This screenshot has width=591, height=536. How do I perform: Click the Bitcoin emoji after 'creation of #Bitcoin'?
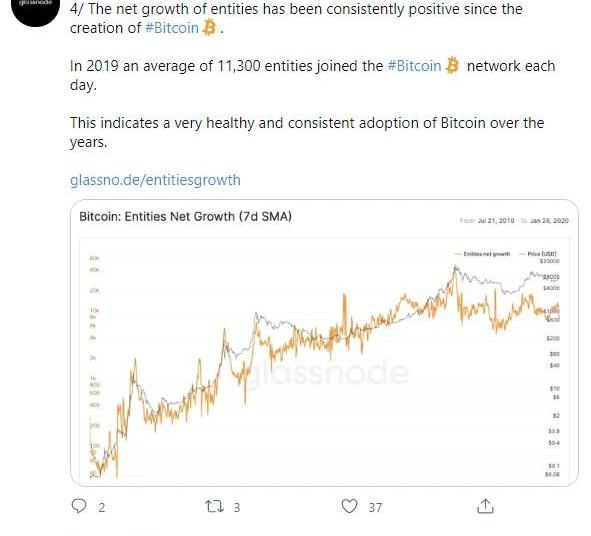tap(209, 28)
